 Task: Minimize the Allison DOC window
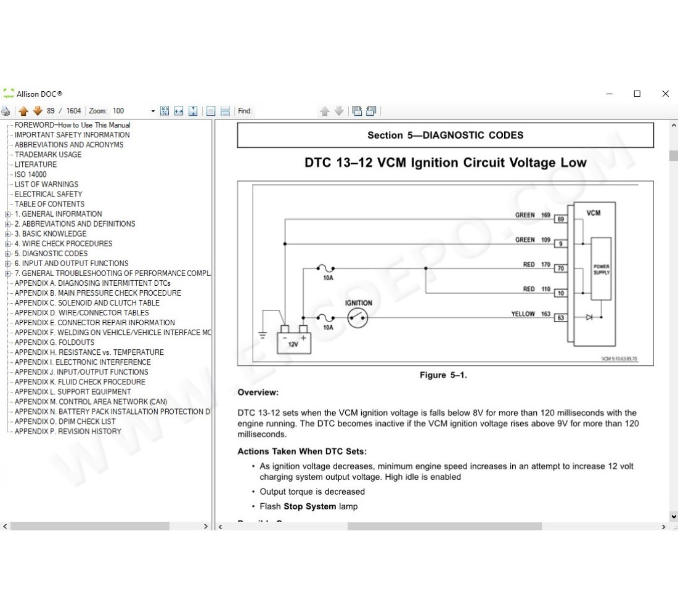(x=609, y=94)
